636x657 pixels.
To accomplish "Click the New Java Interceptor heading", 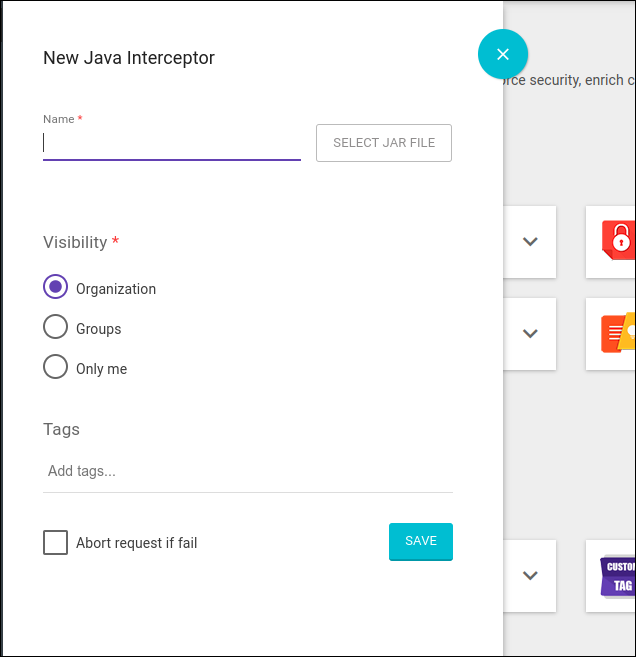I will pyautogui.click(x=129, y=58).
